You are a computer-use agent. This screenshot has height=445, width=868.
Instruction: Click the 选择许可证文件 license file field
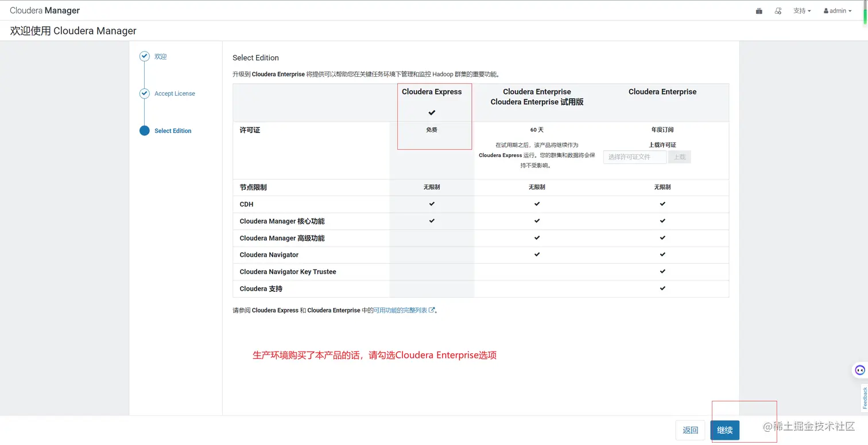(x=635, y=157)
